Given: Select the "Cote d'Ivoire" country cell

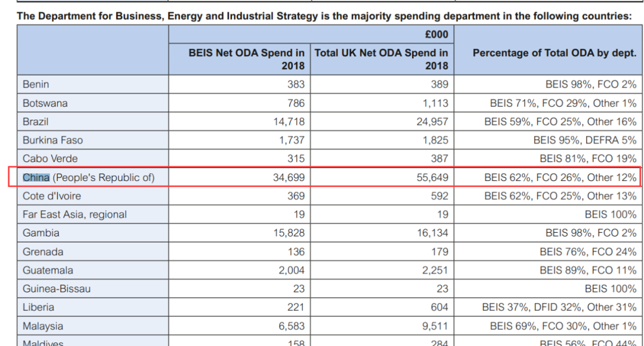Looking at the screenshot, I should [x=52, y=196].
